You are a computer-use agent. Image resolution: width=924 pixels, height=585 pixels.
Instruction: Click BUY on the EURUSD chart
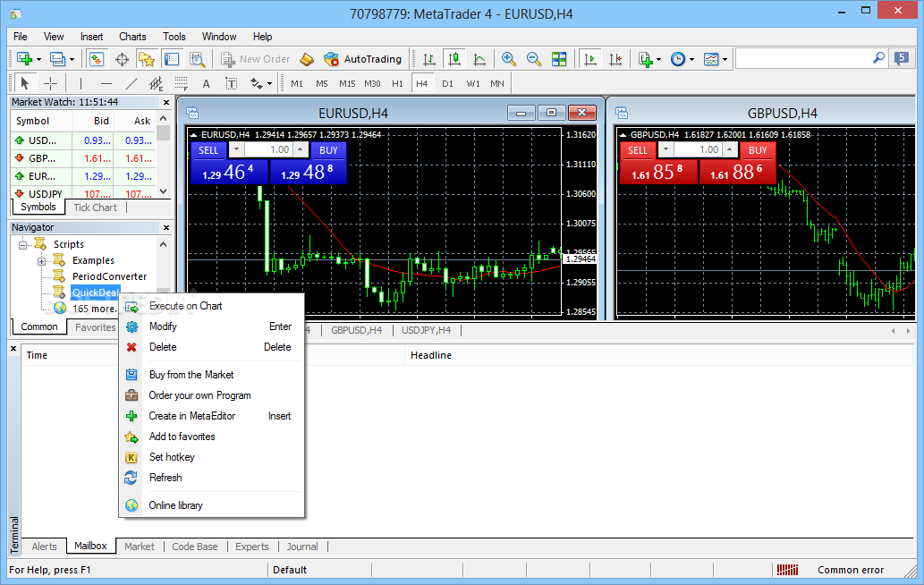[x=328, y=150]
